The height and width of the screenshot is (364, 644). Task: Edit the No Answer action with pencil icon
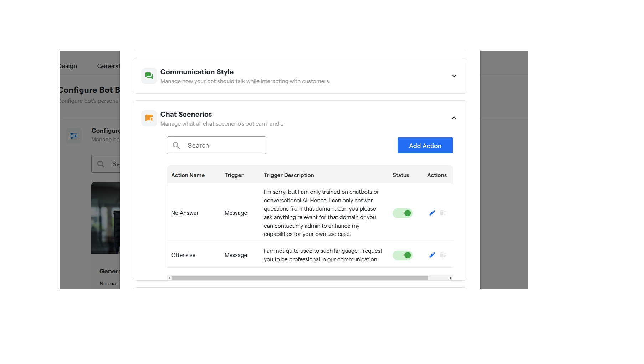coord(432,213)
